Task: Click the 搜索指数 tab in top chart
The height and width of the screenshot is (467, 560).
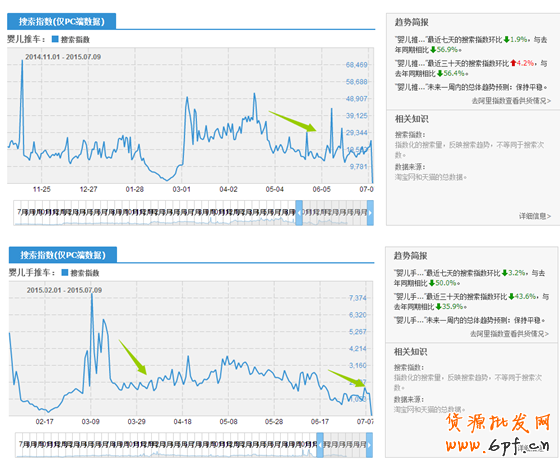Action: pos(61,21)
